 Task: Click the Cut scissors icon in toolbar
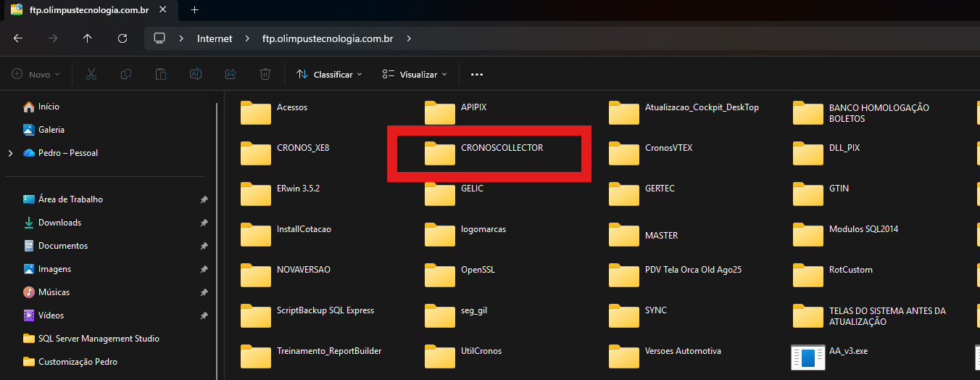tap(91, 74)
